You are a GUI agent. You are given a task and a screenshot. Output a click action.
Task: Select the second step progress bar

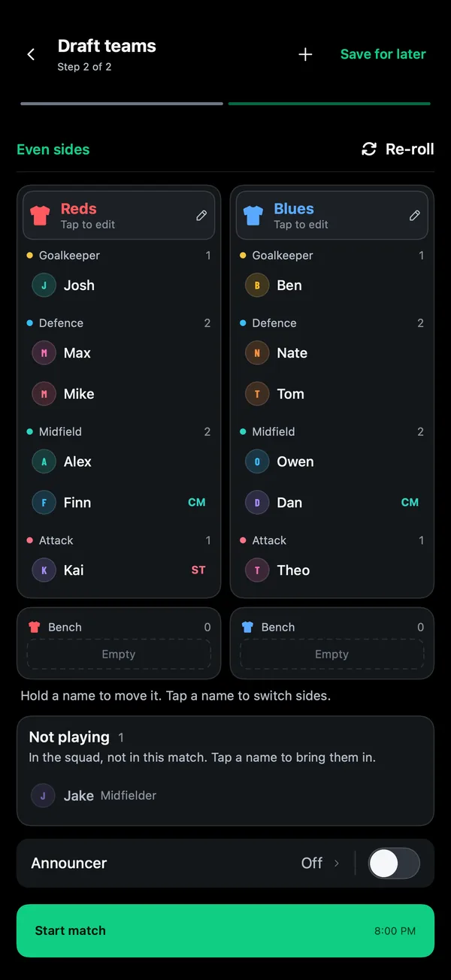click(329, 104)
